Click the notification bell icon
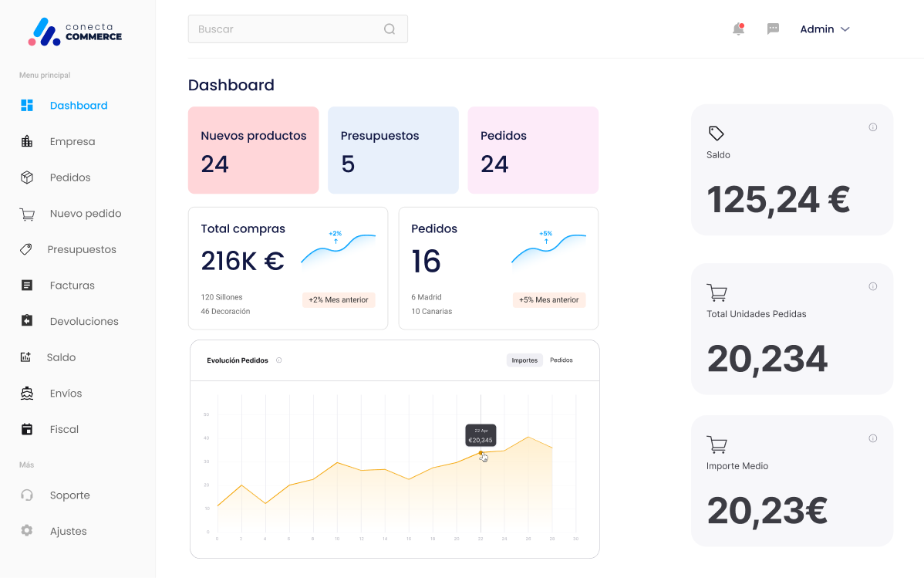This screenshot has width=924, height=578. click(738, 29)
